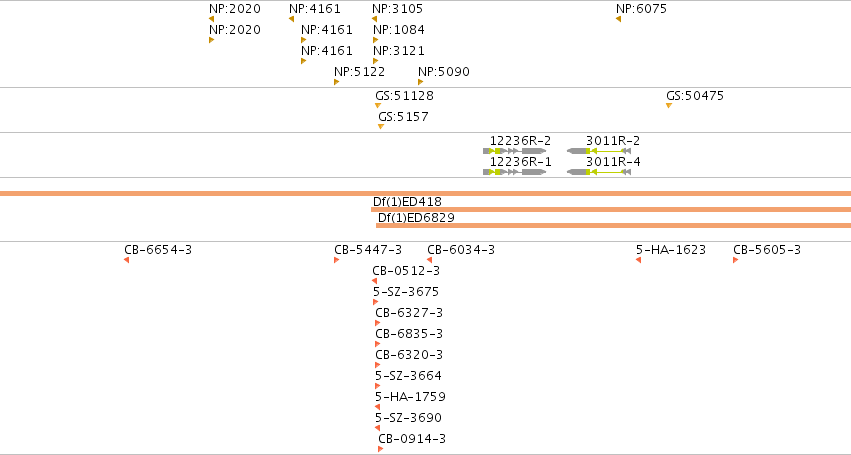Select the GS:51128 downward marker
This screenshot has height=455, width=851.
click(x=378, y=105)
